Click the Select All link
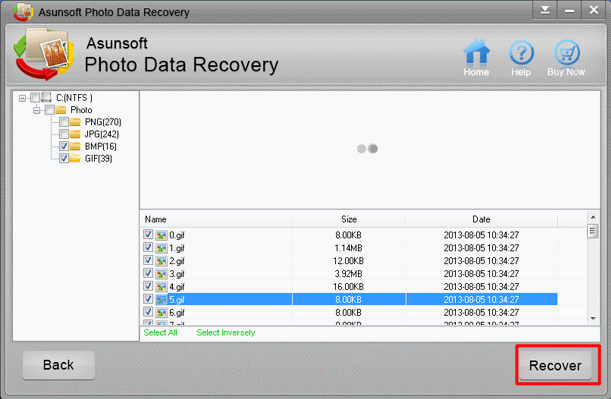This screenshot has width=611, height=399. 160,333
